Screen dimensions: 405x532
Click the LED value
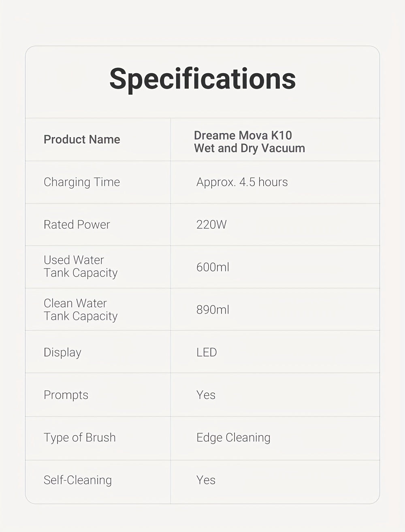pyautogui.click(x=207, y=352)
